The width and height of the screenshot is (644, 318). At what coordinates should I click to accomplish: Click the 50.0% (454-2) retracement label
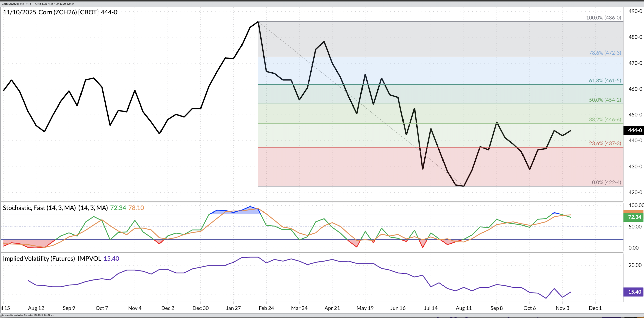click(605, 100)
